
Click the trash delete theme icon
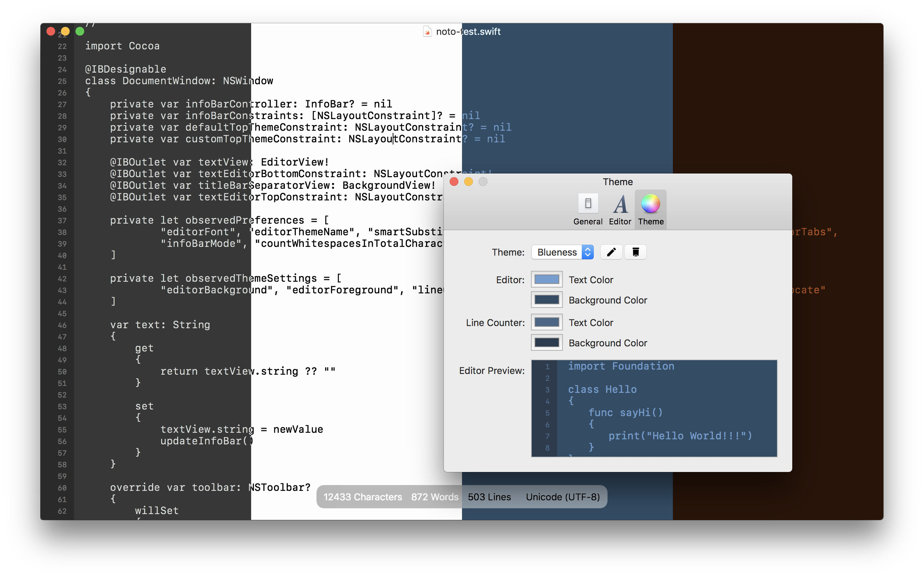(635, 252)
